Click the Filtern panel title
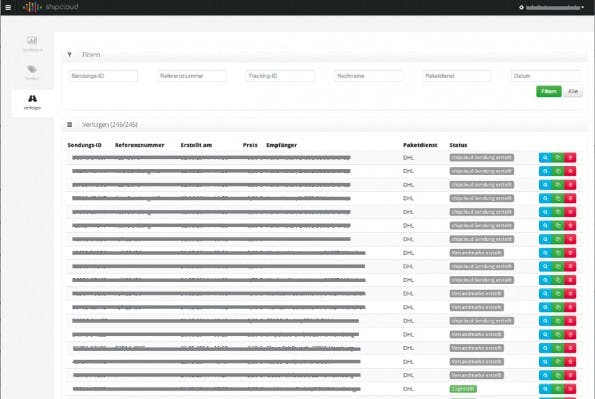Image resolution: width=595 pixels, height=399 pixels. click(x=91, y=55)
